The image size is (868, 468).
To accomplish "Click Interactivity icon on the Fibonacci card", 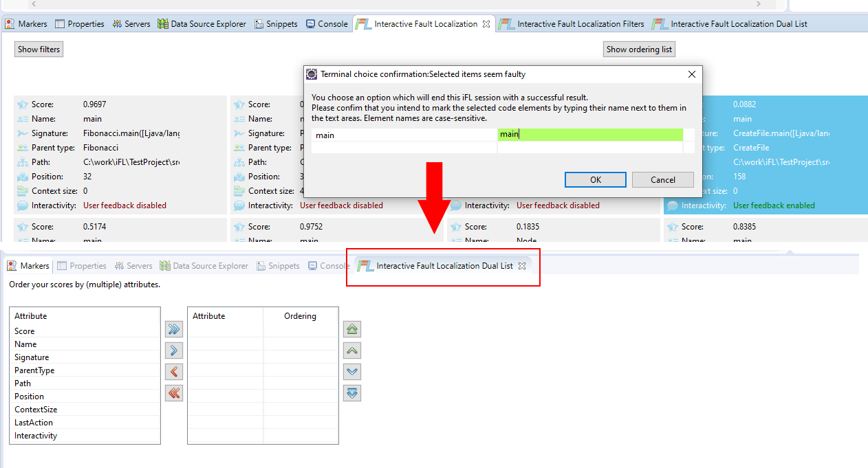I will tap(22, 205).
